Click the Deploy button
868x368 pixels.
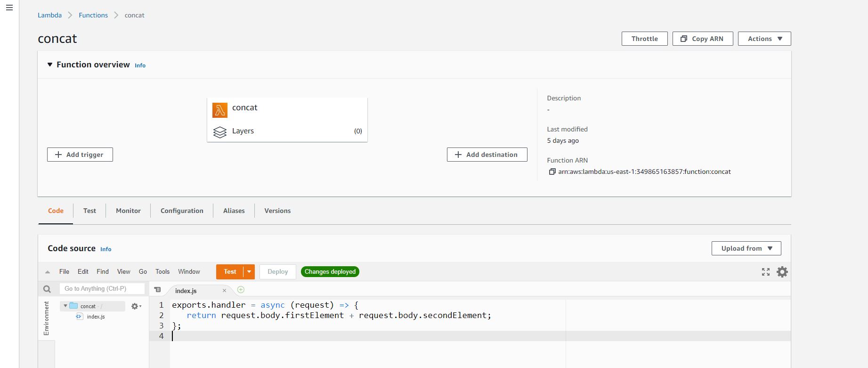278,272
